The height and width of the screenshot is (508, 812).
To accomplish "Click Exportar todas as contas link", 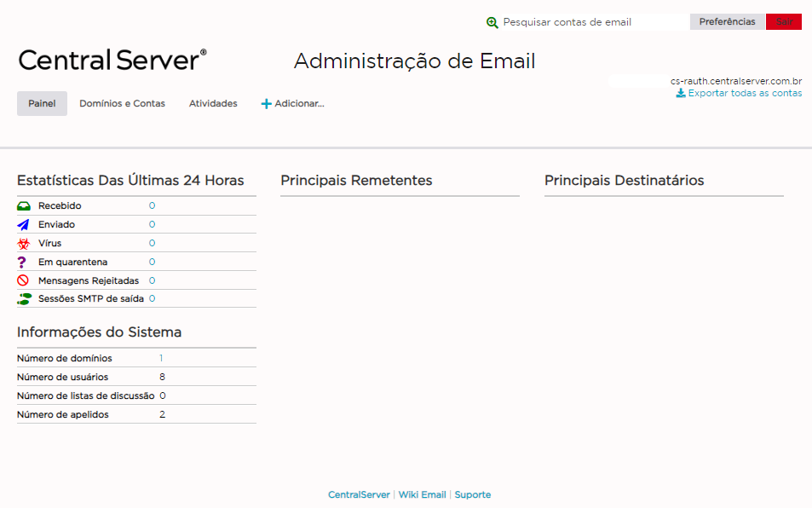I will (745, 93).
